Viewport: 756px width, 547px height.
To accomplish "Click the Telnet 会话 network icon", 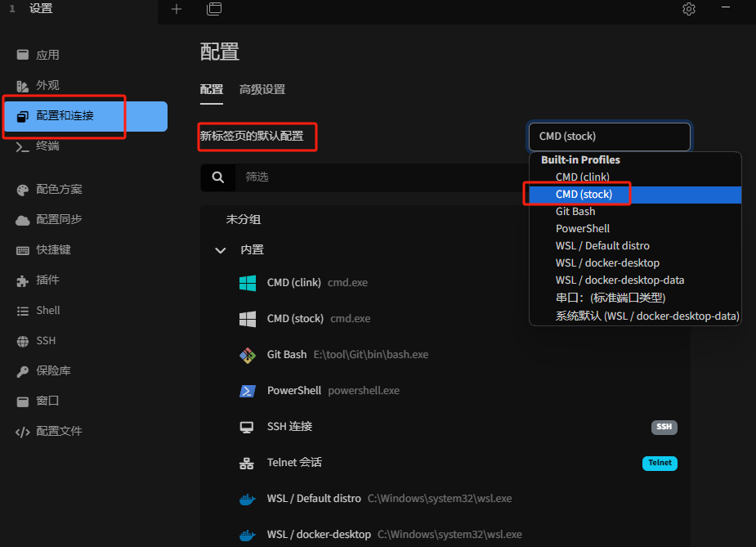I will pos(247,463).
